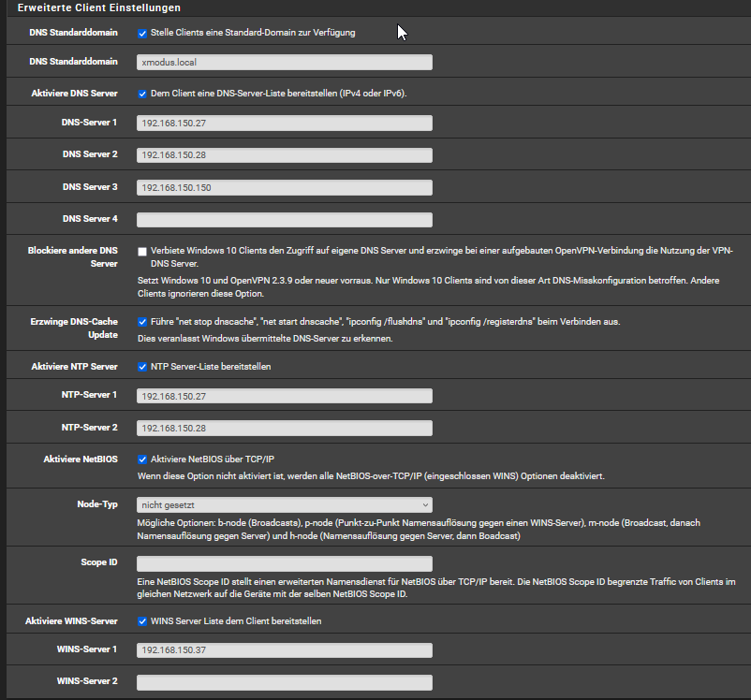
Task: Enable the Blockiere andere DNS Server checkbox
Action: pyautogui.click(x=142, y=252)
